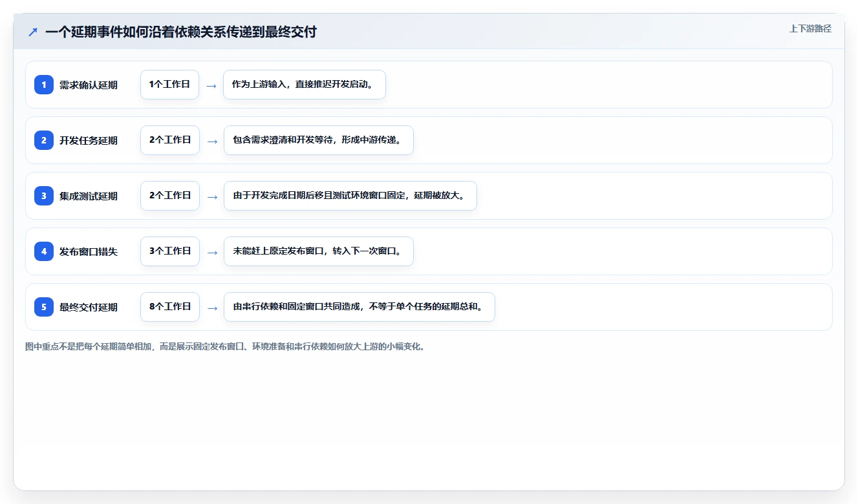858x504 pixels.
Task: Click the 开发任务延期 label
Action: pyautogui.click(x=89, y=140)
